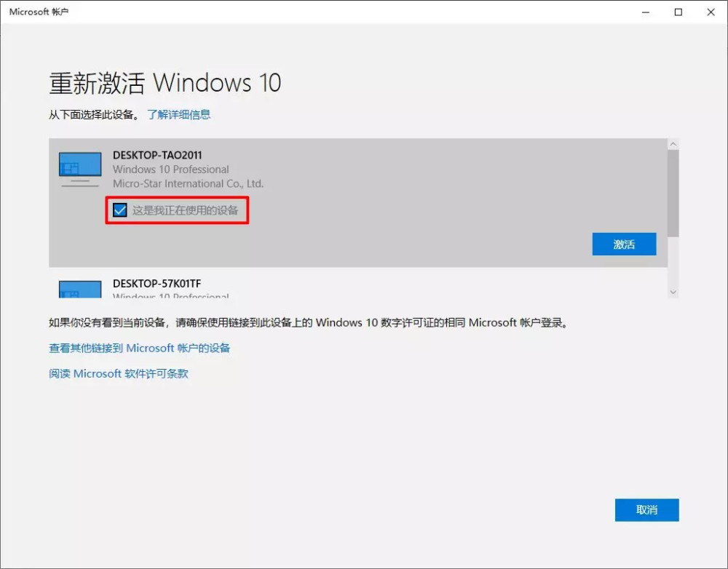Open 阅读 Microsoft 软件许可条款 link
This screenshot has width=728, height=569.
tap(119, 373)
